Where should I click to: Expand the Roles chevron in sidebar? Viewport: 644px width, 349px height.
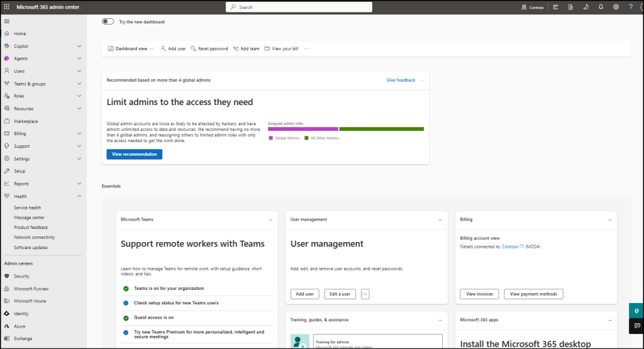tap(79, 96)
